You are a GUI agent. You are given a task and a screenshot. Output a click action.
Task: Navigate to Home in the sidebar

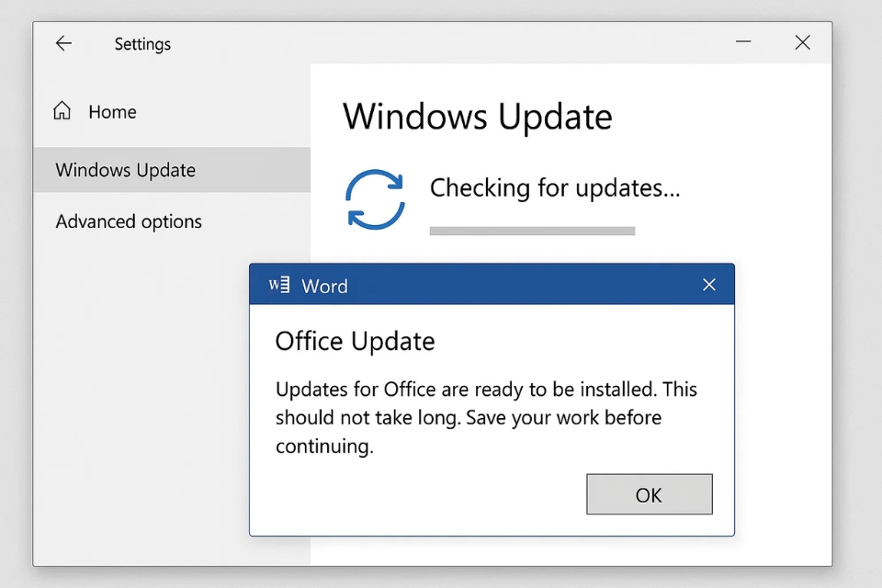pos(112,111)
